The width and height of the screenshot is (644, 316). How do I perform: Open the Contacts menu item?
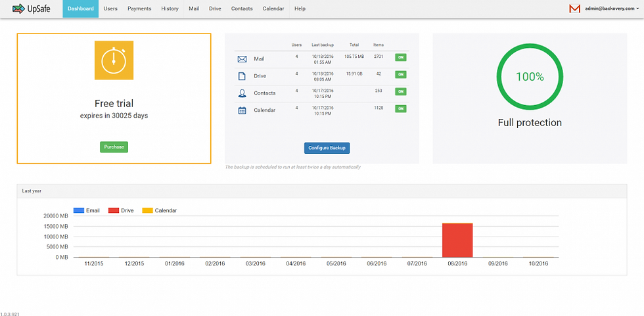[x=242, y=9]
